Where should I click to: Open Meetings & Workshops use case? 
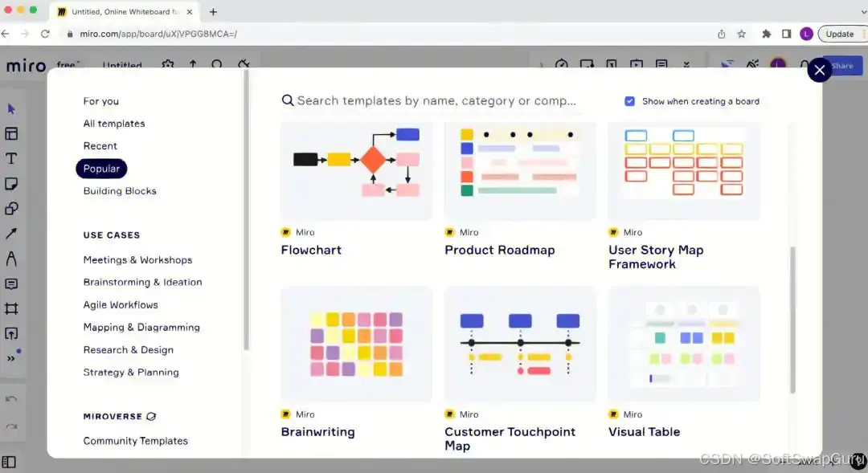138,260
